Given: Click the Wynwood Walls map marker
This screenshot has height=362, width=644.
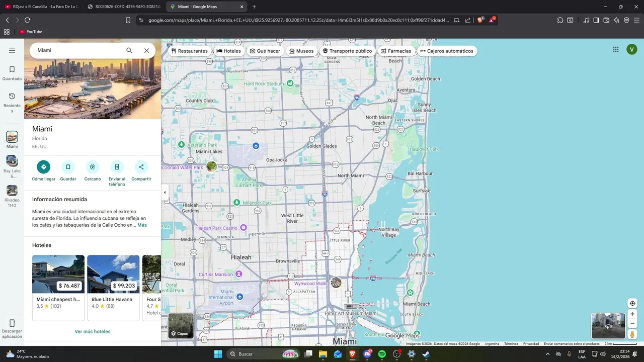Looking at the screenshot, I should (336, 282).
